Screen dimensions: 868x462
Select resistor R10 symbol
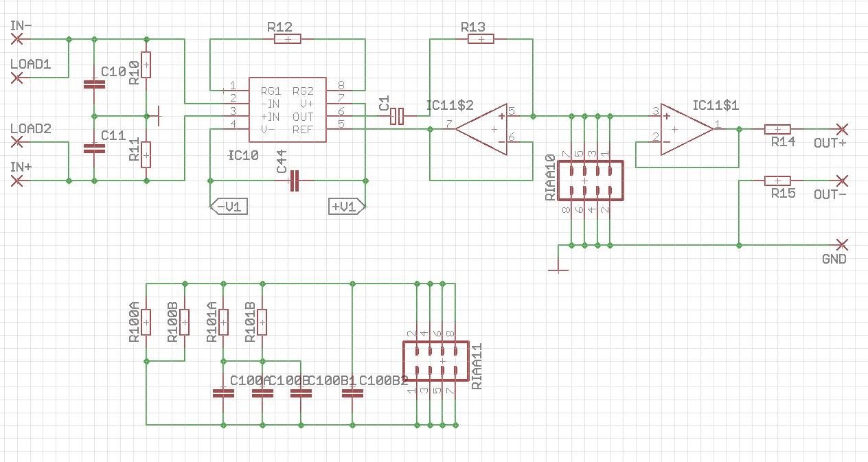pyautogui.click(x=146, y=65)
